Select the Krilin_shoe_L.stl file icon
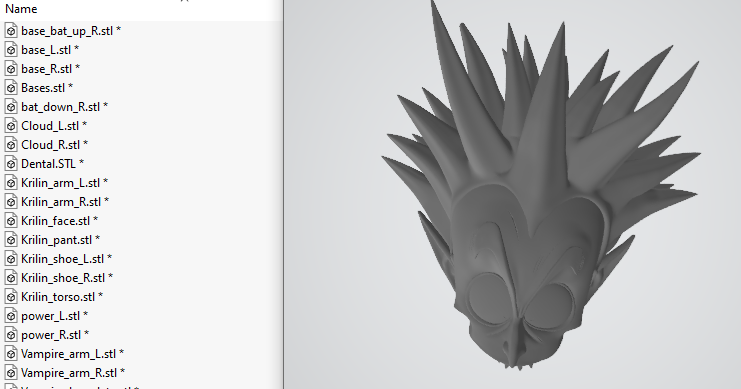Image resolution: width=741 pixels, height=389 pixels. (11, 259)
